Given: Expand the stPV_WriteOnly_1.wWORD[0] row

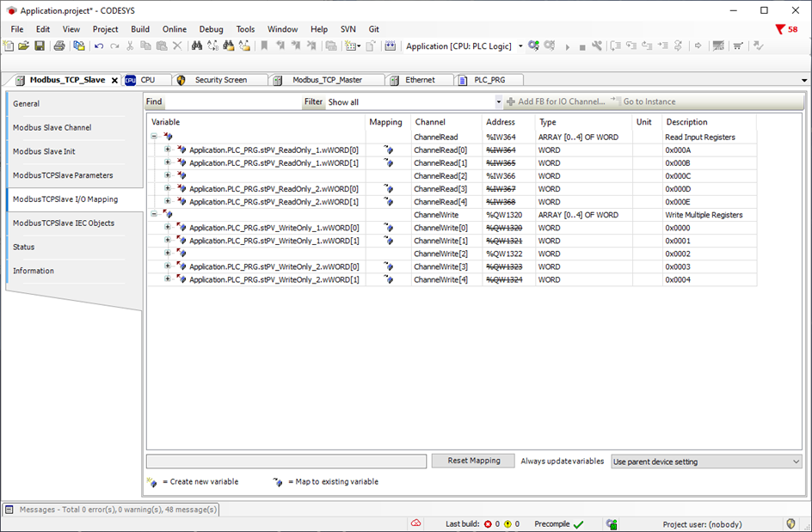Looking at the screenshot, I should (x=168, y=228).
